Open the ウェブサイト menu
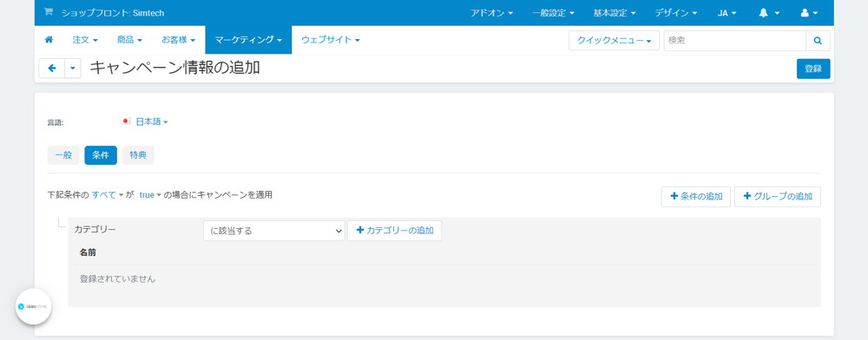Image resolution: width=868 pixels, height=340 pixels. click(x=331, y=40)
